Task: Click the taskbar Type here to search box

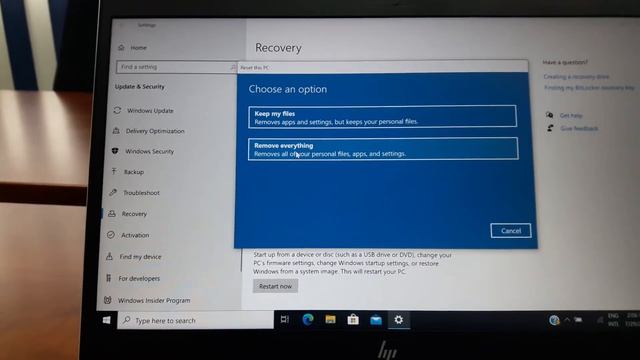Action: (x=196, y=320)
